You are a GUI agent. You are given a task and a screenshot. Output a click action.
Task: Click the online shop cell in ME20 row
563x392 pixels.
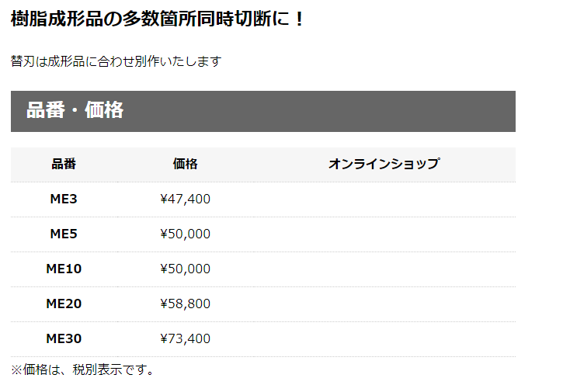(384, 304)
